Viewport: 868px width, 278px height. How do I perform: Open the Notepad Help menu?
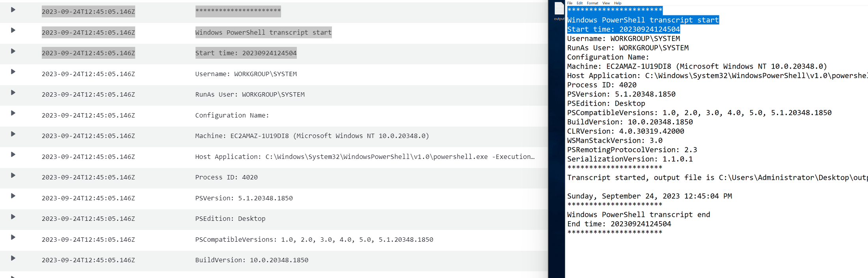point(618,3)
